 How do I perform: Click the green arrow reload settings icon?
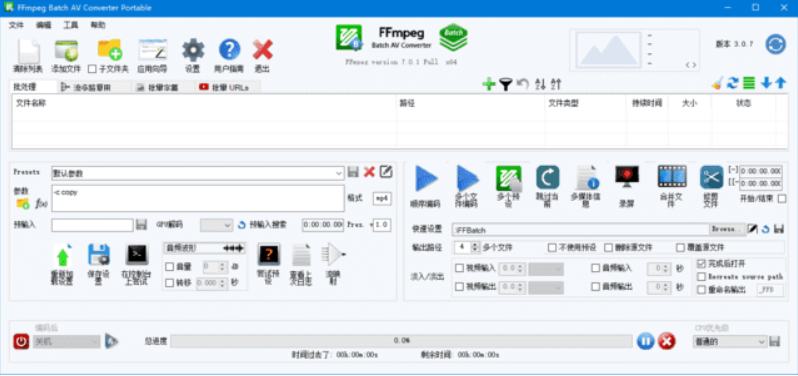(x=63, y=255)
